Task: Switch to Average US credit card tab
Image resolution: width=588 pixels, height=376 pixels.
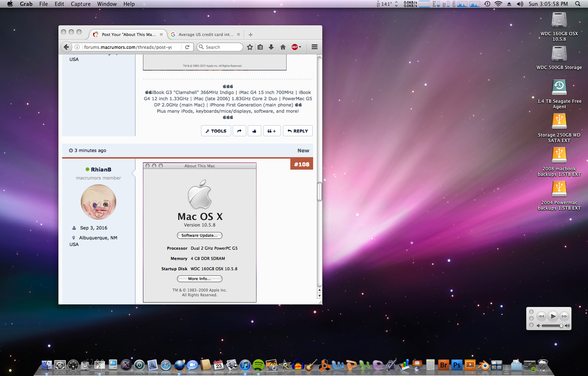Action: (206, 35)
